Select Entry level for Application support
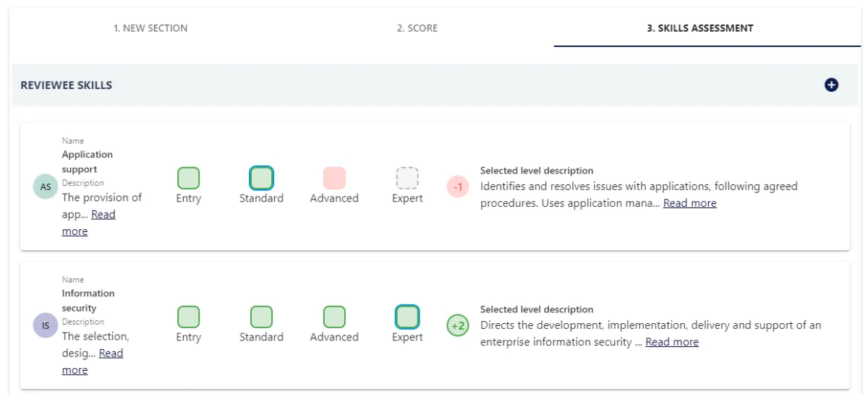 coord(189,178)
